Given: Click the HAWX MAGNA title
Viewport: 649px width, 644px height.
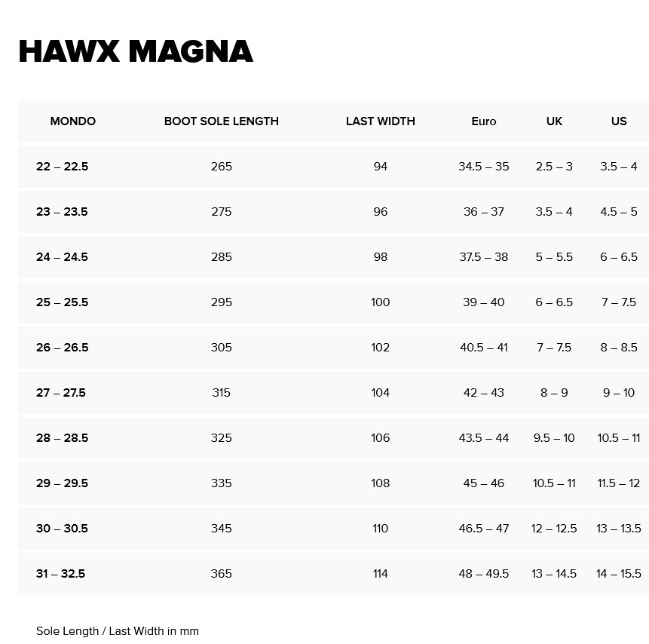Looking at the screenshot, I should tap(136, 51).
